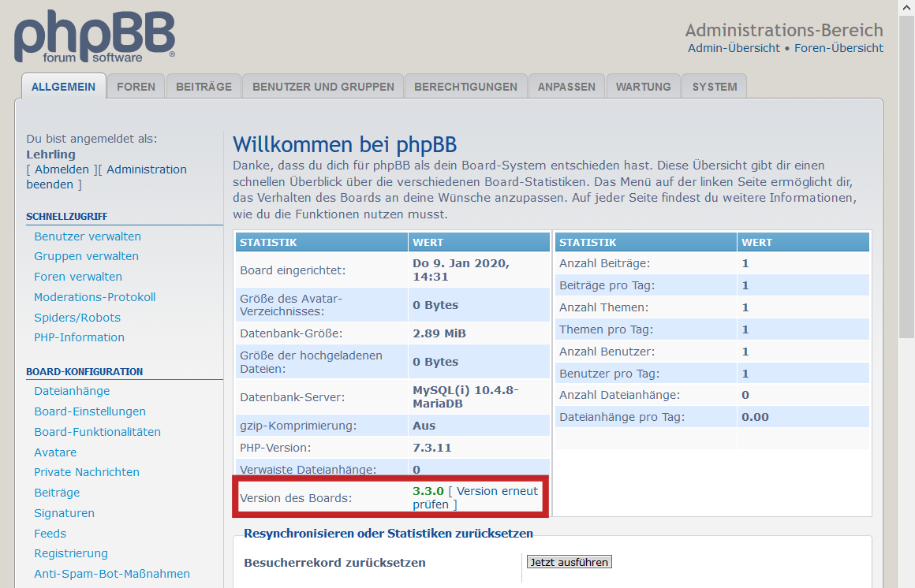Screen dimensions: 915x588
Task: Click the gzip-Komprimierung value Aus
Action: tap(424, 426)
